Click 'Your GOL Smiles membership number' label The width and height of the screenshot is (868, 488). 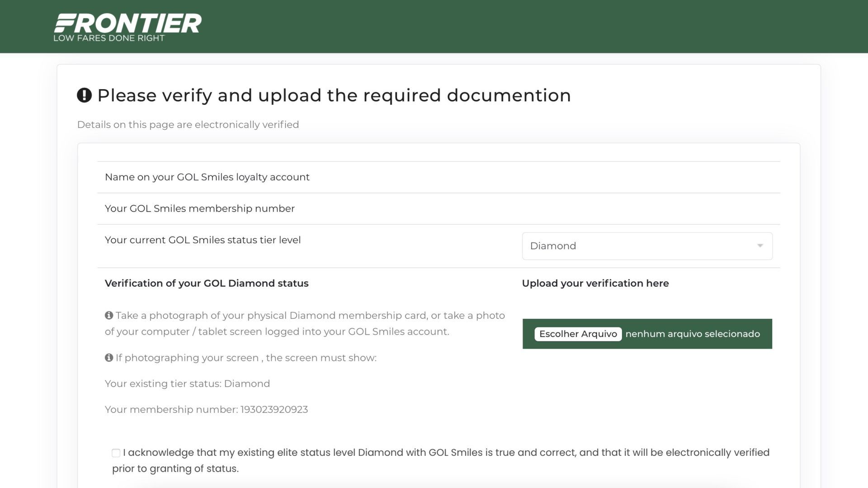[x=200, y=208]
